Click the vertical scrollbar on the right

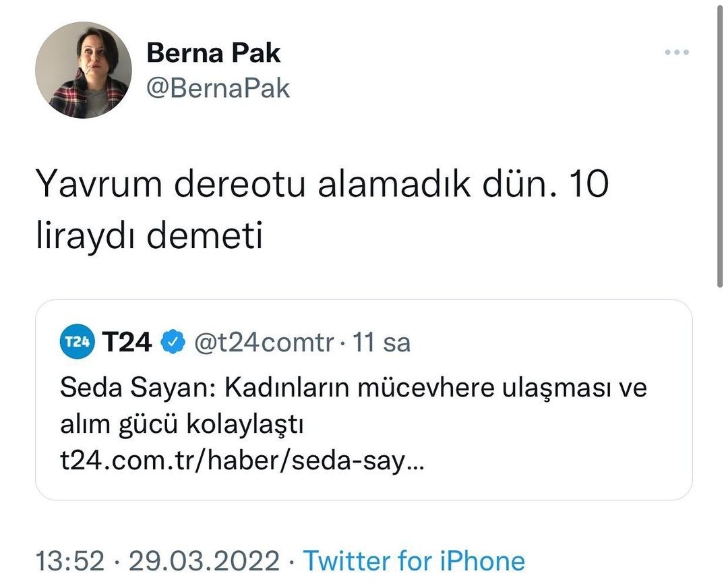(x=719, y=148)
